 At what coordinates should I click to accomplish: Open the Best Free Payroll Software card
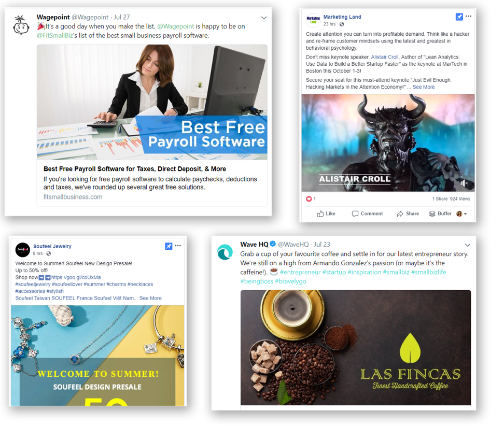[x=152, y=125]
